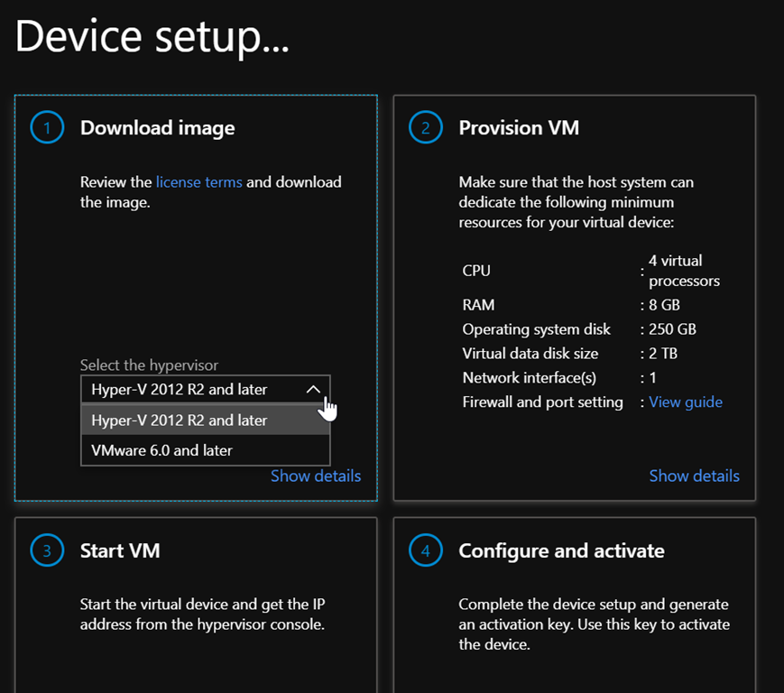Click the 'Select the hypervisor' label
The height and width of the screenshot is (693, 784).
click(x=149, y=365)
